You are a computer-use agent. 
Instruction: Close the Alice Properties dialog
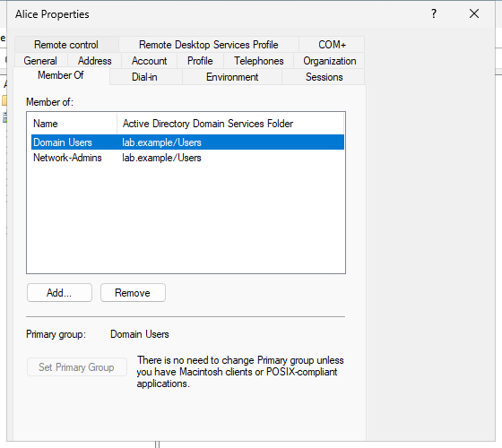click(x=474, y=13)
